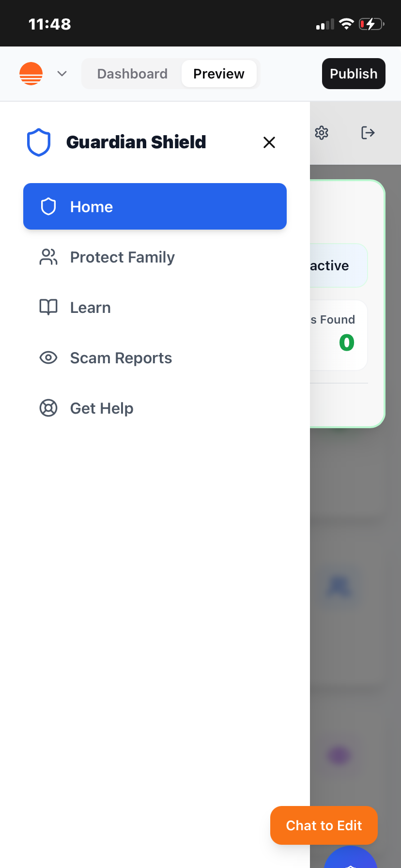This screenshot has width=401, height=868.
Task: Select Get Help in the menu
Action: click(x=155, y=408)
